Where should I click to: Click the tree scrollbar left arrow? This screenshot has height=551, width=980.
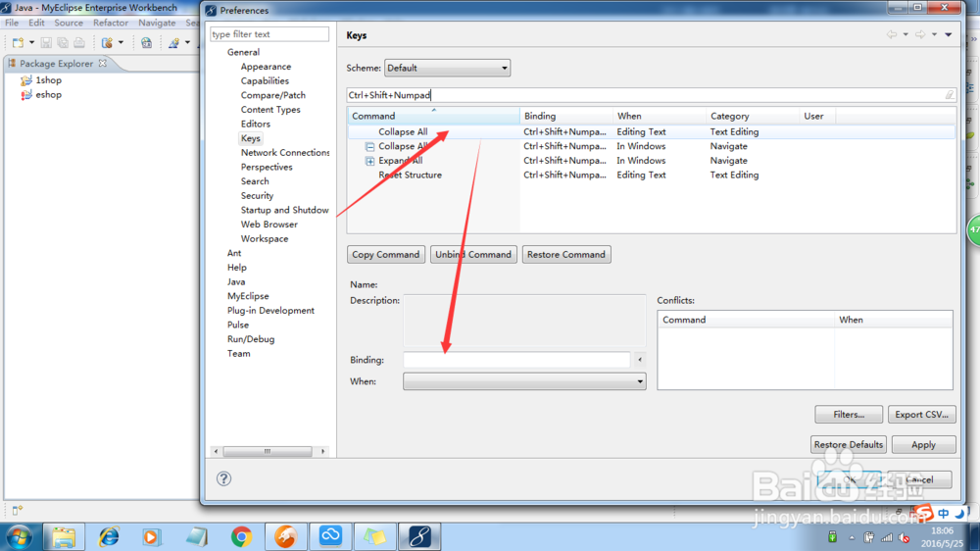[217, 451]
